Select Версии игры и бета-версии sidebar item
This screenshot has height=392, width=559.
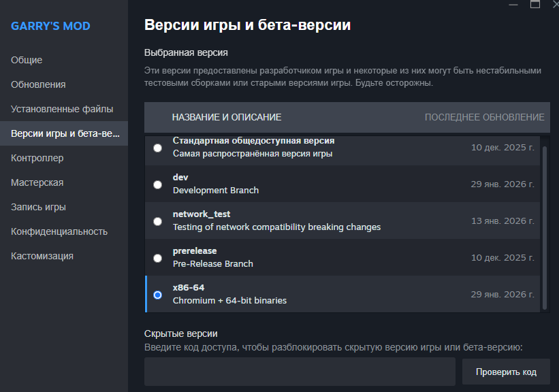click(63, 133)
